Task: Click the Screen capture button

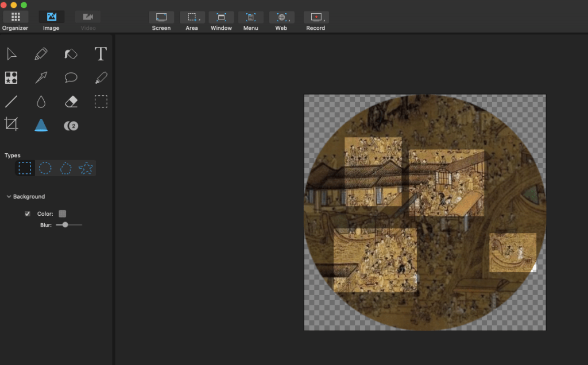Action: [161, 18]
